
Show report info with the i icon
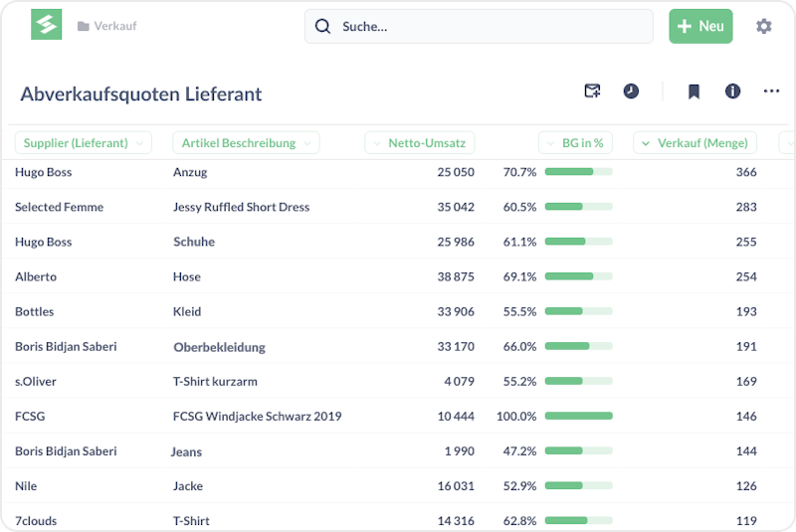pos(732,91)
